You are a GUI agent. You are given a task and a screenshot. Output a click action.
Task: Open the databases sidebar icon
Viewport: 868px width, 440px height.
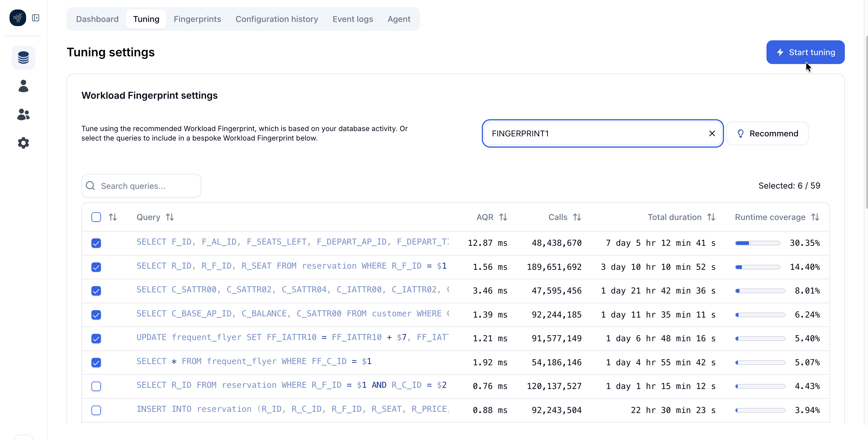(23, 58)
